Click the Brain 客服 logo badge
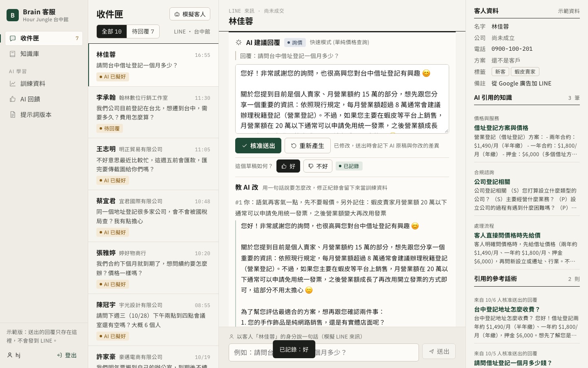 13,15
